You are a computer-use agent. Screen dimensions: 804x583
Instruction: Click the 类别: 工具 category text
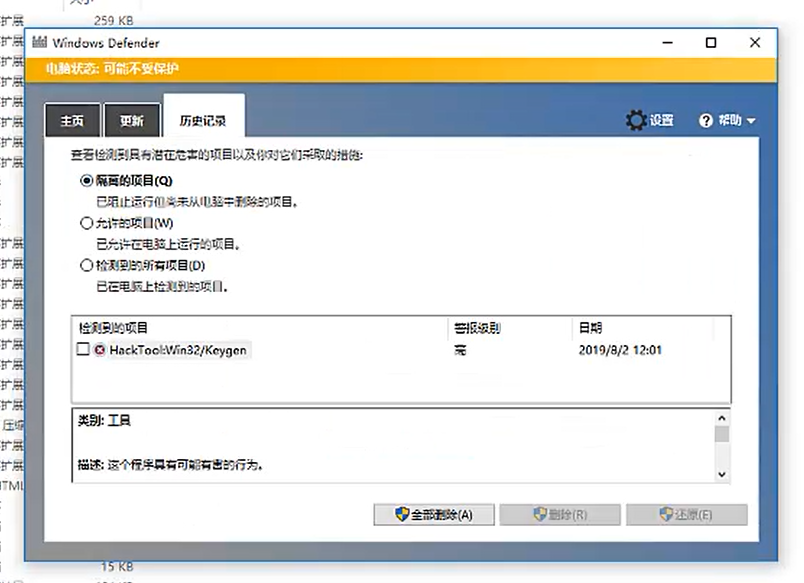tap(104, 420)
